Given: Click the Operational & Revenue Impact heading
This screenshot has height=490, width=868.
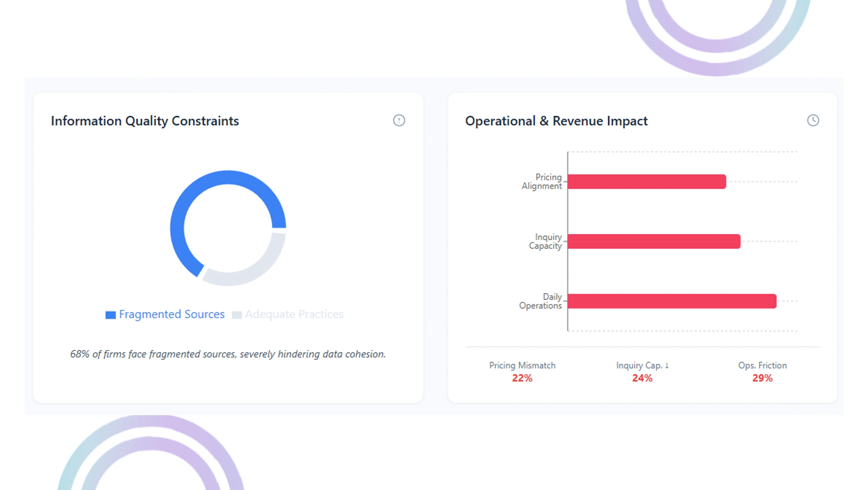Looking at the screenshot, I should click(556, 121).
